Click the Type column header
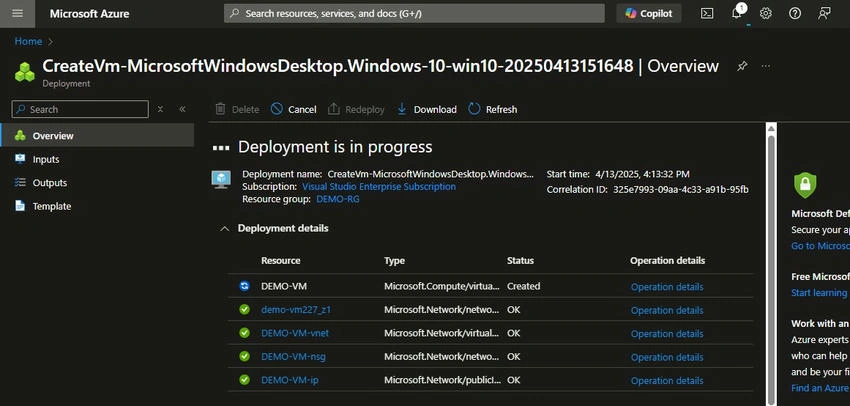This screenshot has height=406, width=850. click(394, 261)
